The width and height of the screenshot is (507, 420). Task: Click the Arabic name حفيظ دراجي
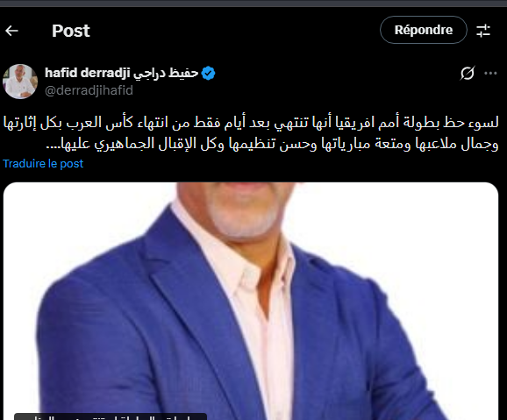[166, 74]
